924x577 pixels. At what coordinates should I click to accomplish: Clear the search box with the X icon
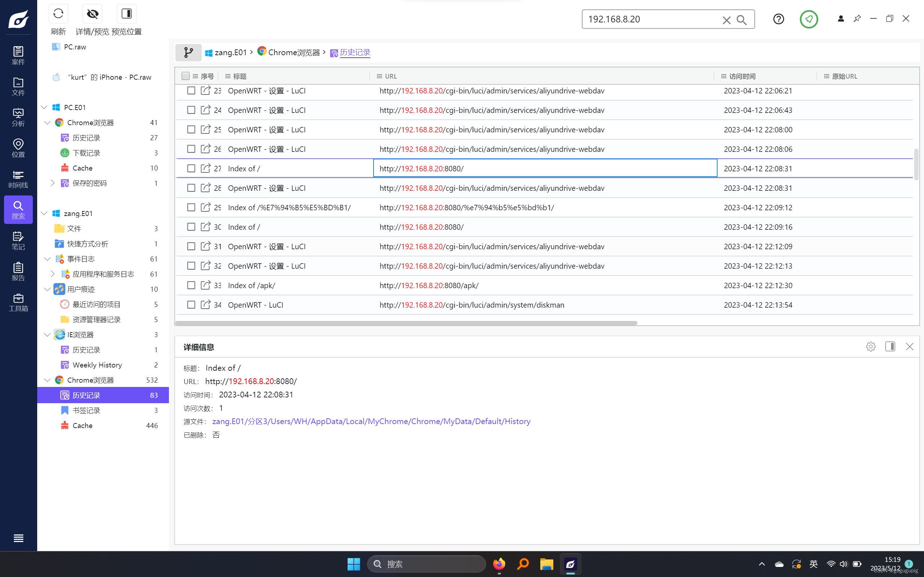point(726,20)
